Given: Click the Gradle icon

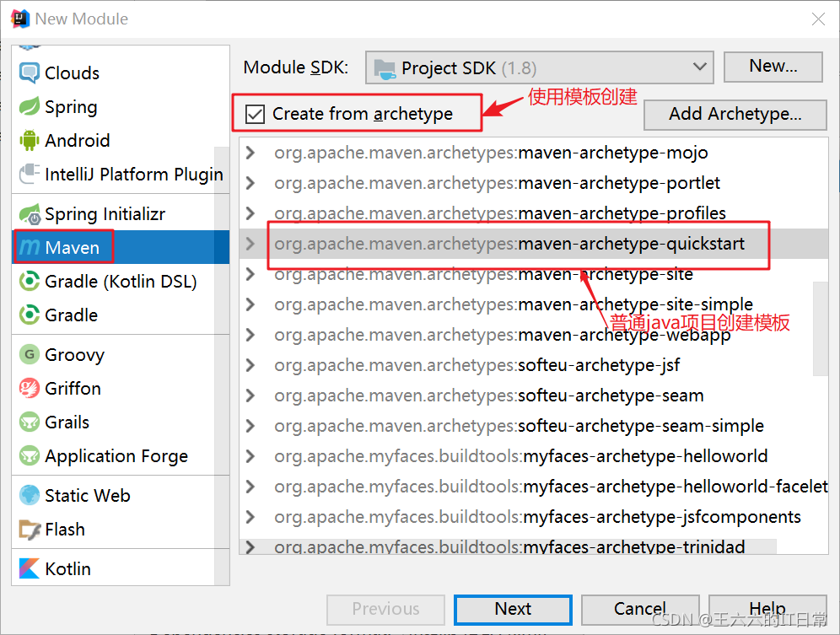Looking at the screenshot, I should tap(29, 315).
